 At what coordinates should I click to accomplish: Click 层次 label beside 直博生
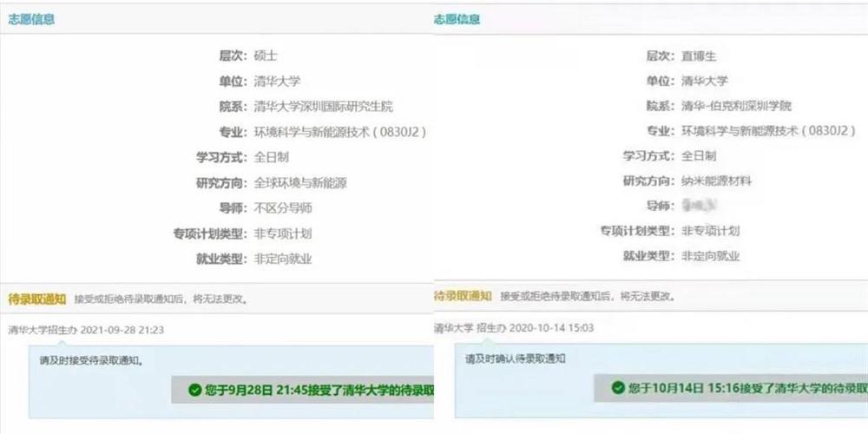click(x=661, y=56)
